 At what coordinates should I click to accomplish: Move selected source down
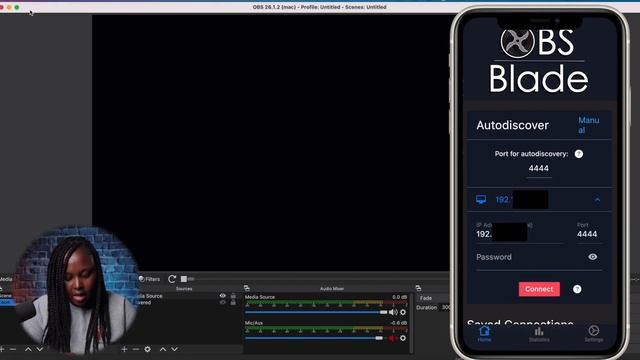[174, 349]
